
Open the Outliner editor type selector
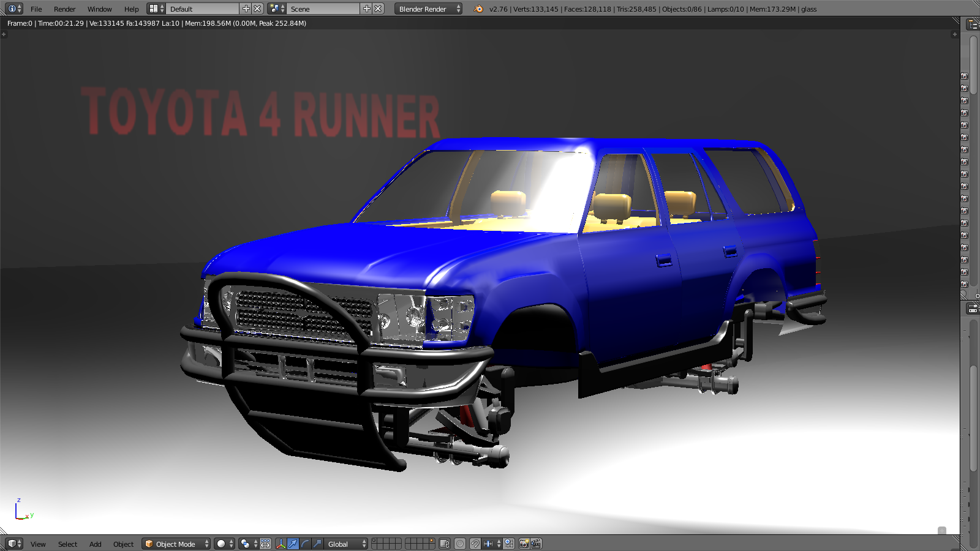point(973,24)
